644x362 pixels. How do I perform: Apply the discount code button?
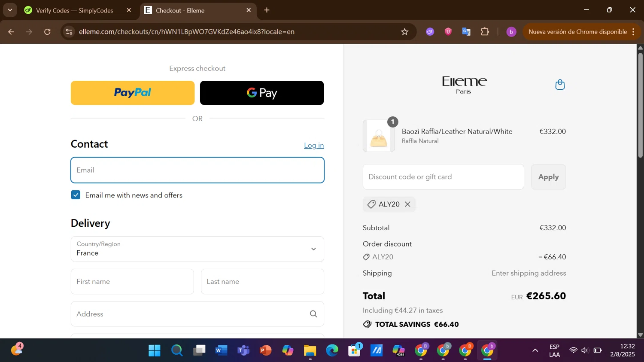click(549, 177)
